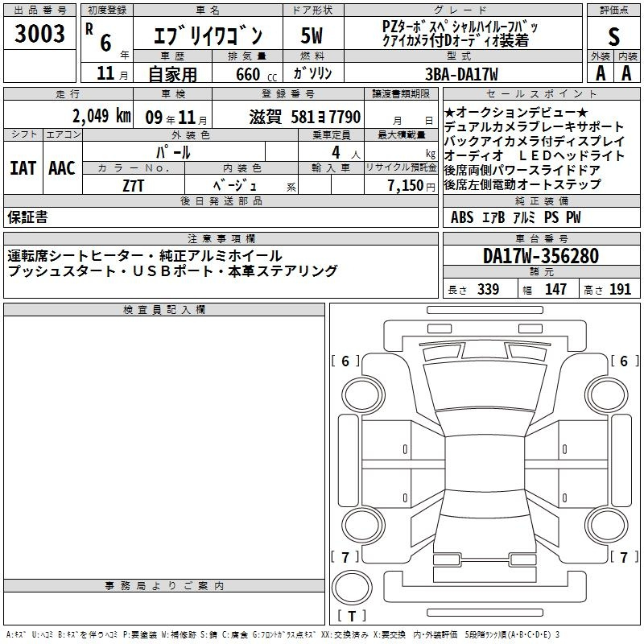Select the [ T ] spare tire label
This screenshot has height=644, width=644.
pos(352,616)
